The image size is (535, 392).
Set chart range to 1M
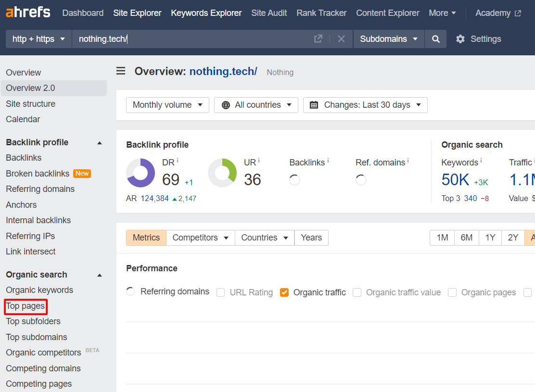pos(442,238)
